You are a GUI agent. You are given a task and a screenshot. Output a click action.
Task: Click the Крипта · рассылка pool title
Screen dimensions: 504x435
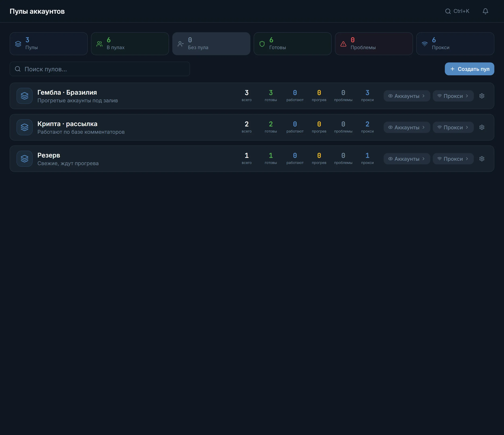[67, 124]
